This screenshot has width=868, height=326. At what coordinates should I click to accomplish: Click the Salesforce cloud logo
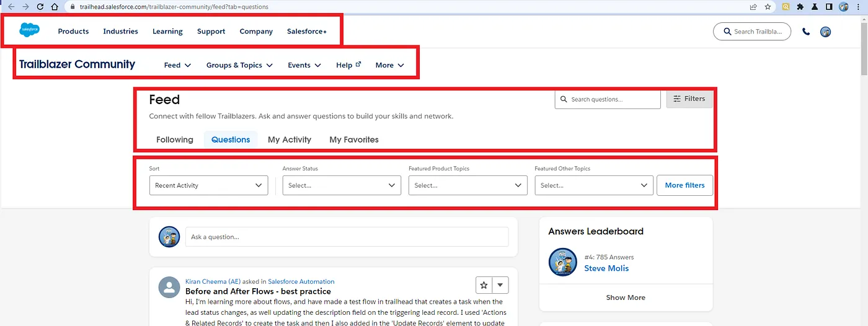[x=29, y=30]
